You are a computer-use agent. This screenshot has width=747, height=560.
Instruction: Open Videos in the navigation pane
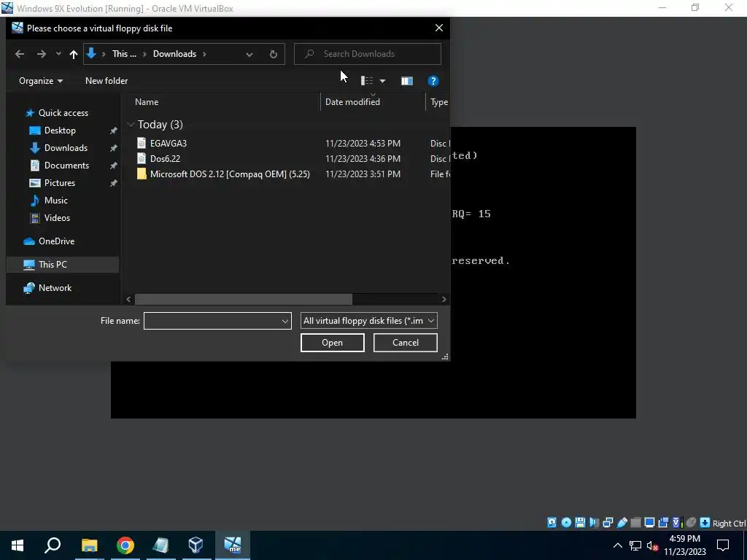57,217
